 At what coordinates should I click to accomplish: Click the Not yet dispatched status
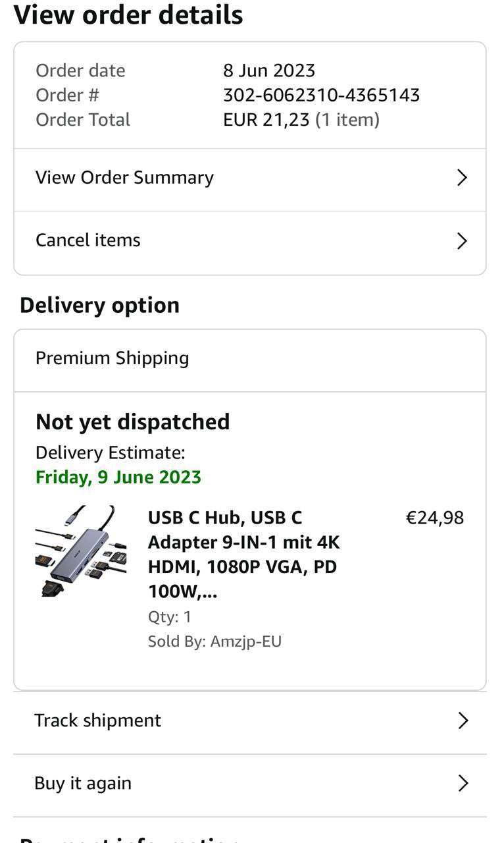click(132, 422)
